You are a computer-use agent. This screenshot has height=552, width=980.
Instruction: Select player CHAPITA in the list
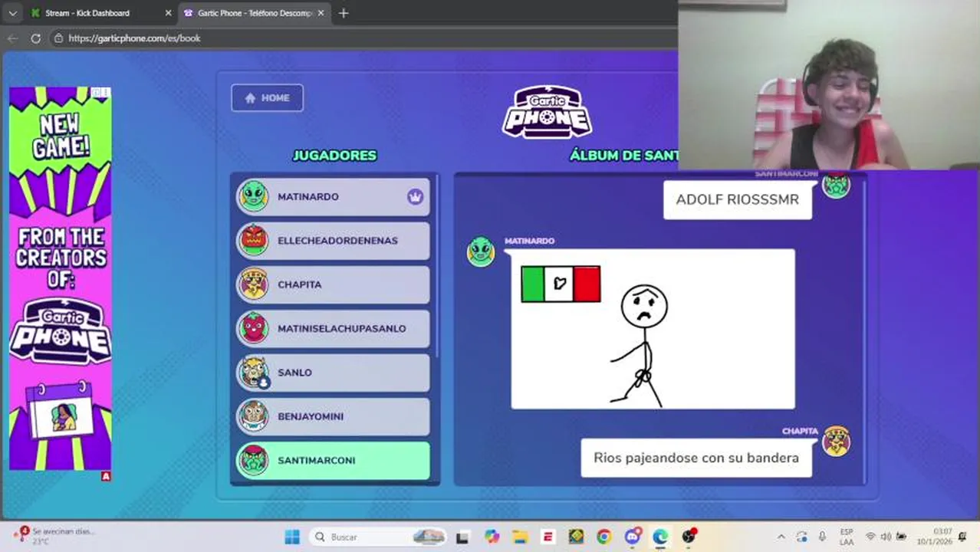pos(333,284)
